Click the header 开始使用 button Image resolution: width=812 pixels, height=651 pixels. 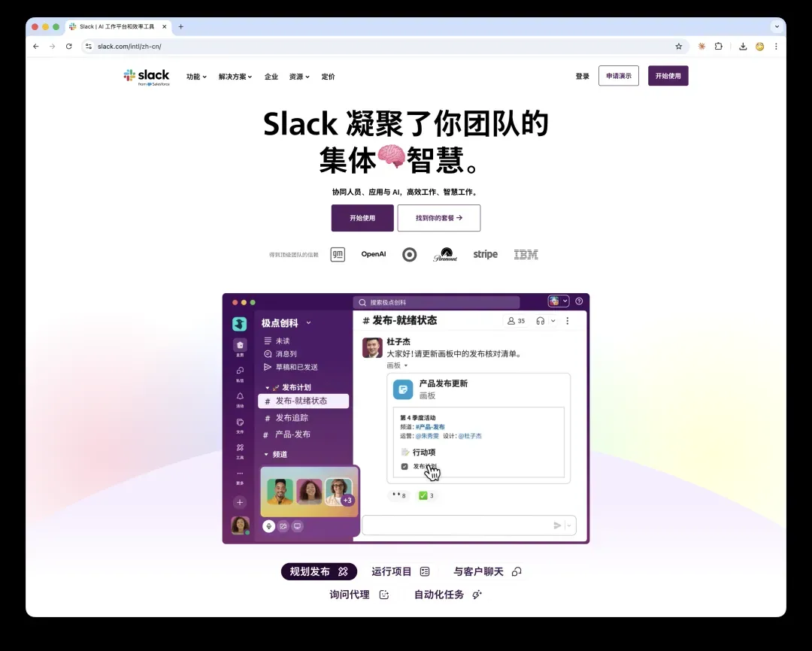[668, 76]
